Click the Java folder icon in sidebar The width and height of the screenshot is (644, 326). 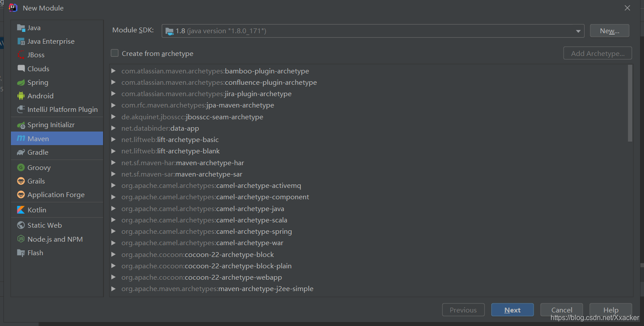(x=21, y=28)
